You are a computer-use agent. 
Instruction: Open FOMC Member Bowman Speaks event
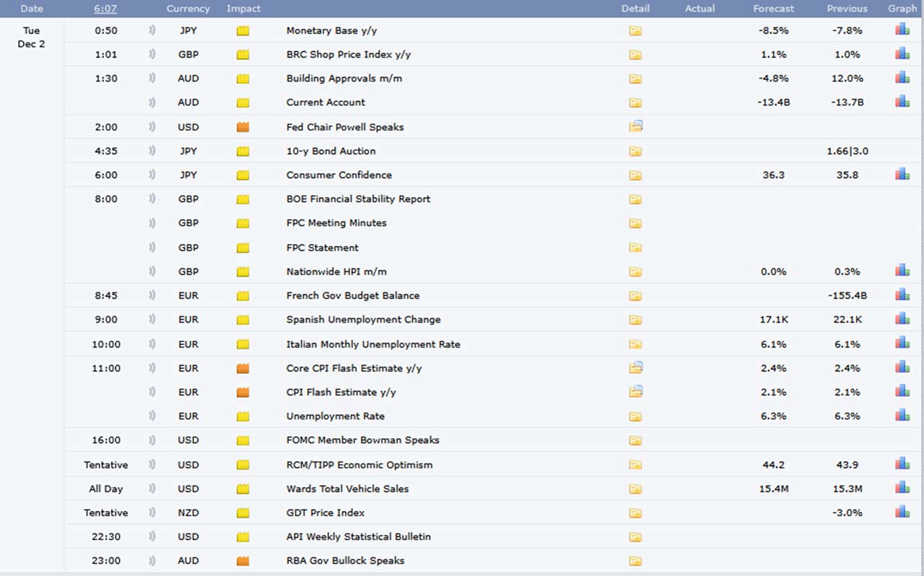pyautogui.click(x=362, y=440)
